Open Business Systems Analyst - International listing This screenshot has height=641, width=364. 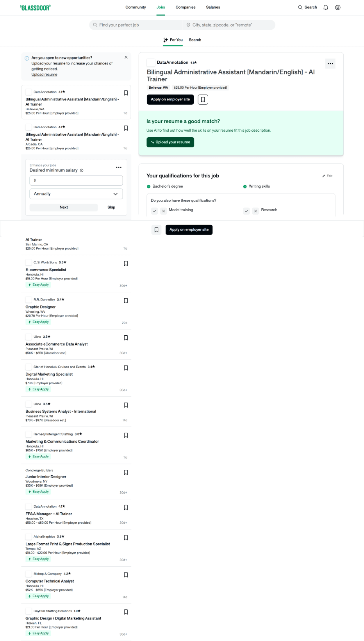(x=61, y=412)
